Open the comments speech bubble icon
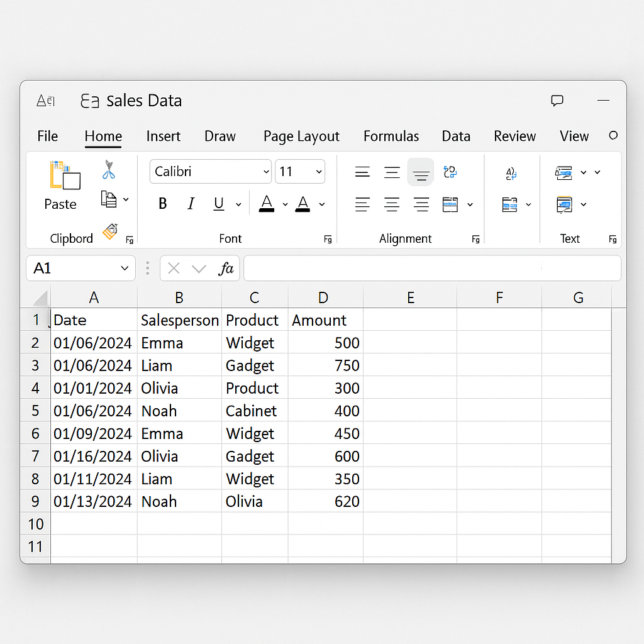Image resolution: width=644 pixels, height=644 pixels. [557, 101]
